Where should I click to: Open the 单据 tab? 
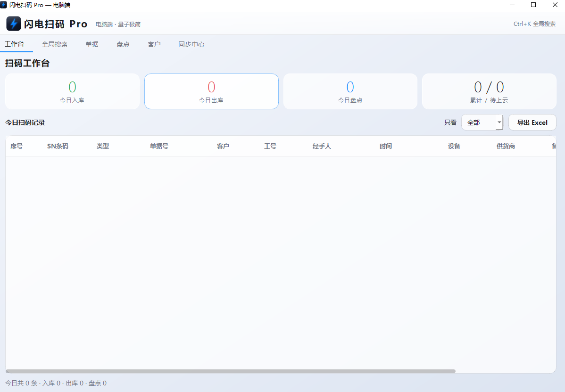92,44
